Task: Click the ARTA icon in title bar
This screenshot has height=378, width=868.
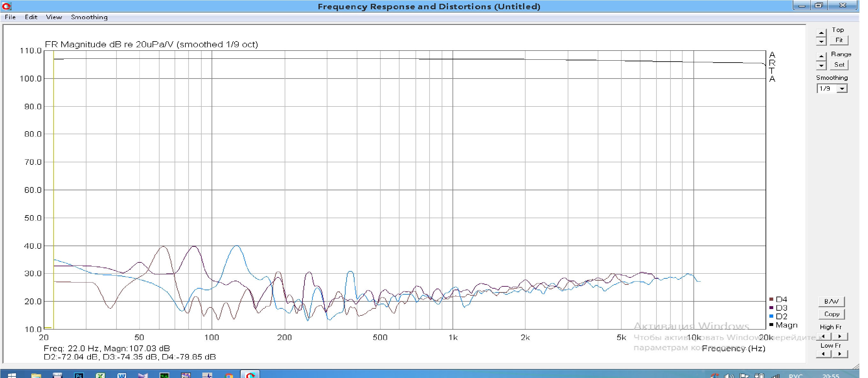Action: 6,6
